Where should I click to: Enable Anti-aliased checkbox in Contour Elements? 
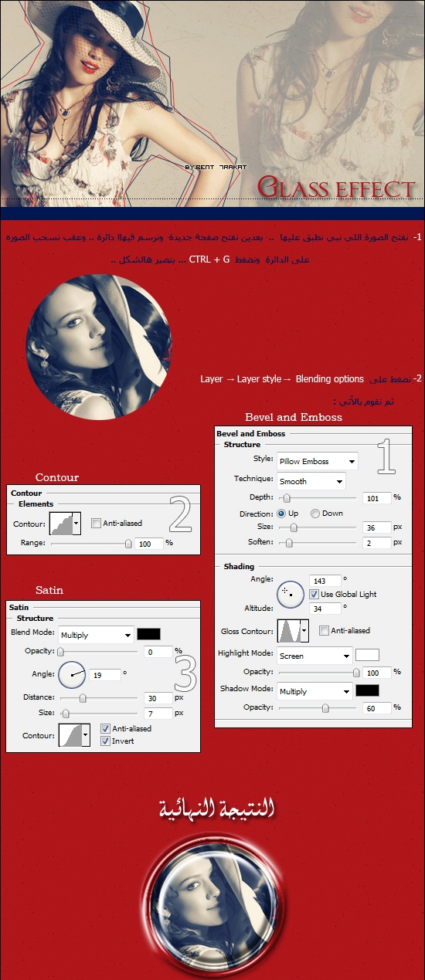click(x=96, y=524)
